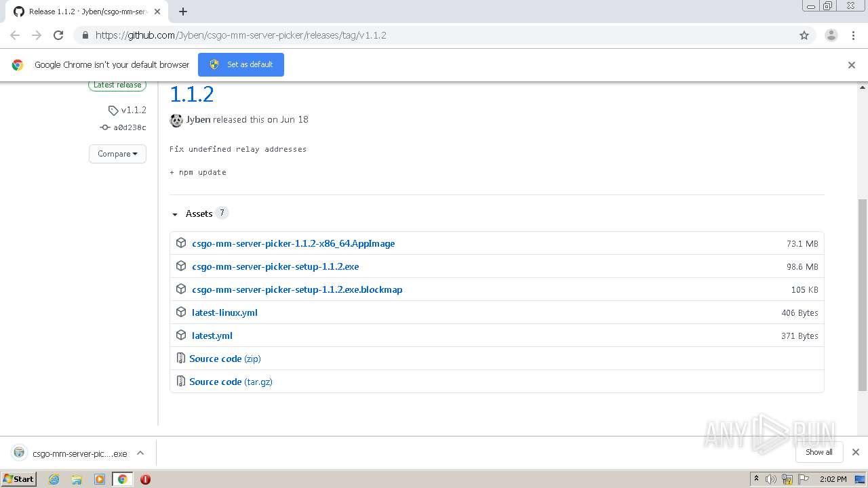
Task: Open the Compare dropdown
Action: [x=117, y=154]
